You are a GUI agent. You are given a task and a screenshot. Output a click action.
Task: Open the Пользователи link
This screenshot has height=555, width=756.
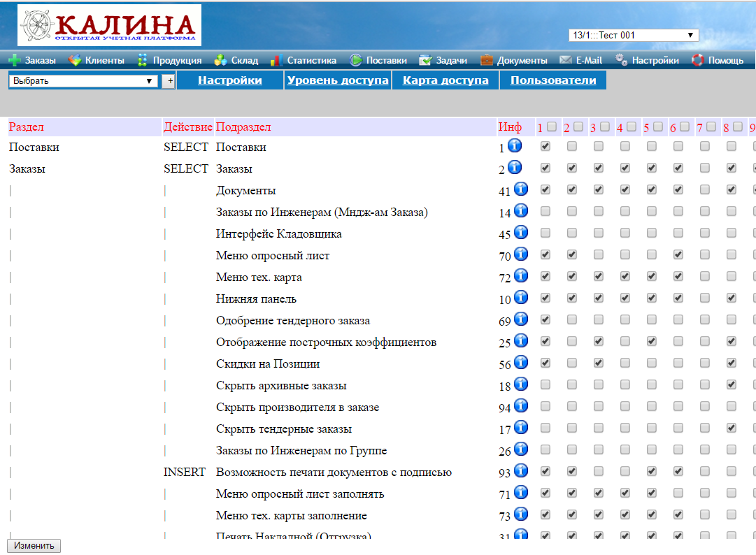[553, 80]
